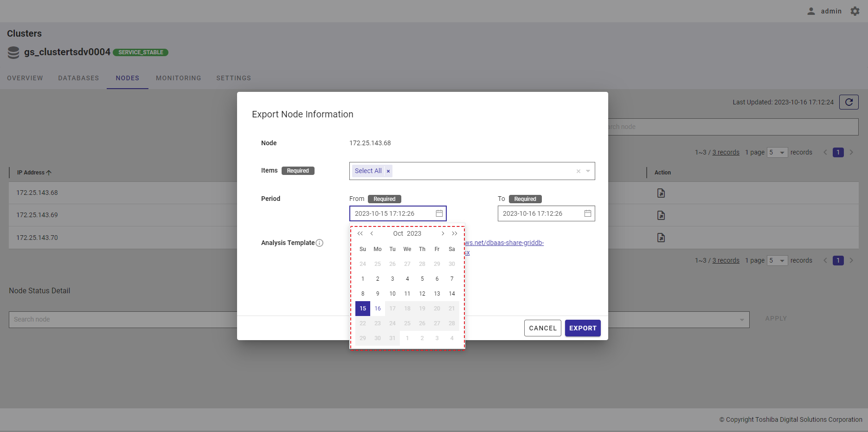Select October 16 in the calendar
Screen dimensions: 868x432
378,309
